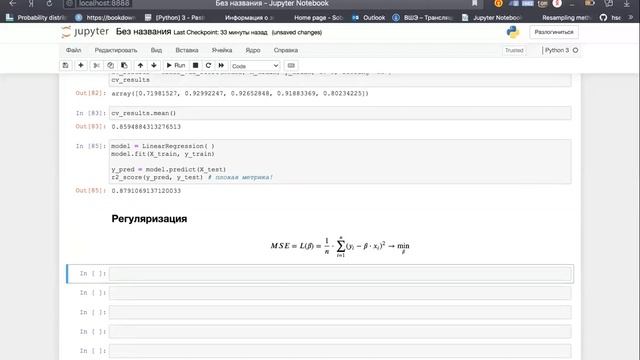Select the array output of Out[82]
Screen dimensions: 640x360
click(x=240, y=93)
